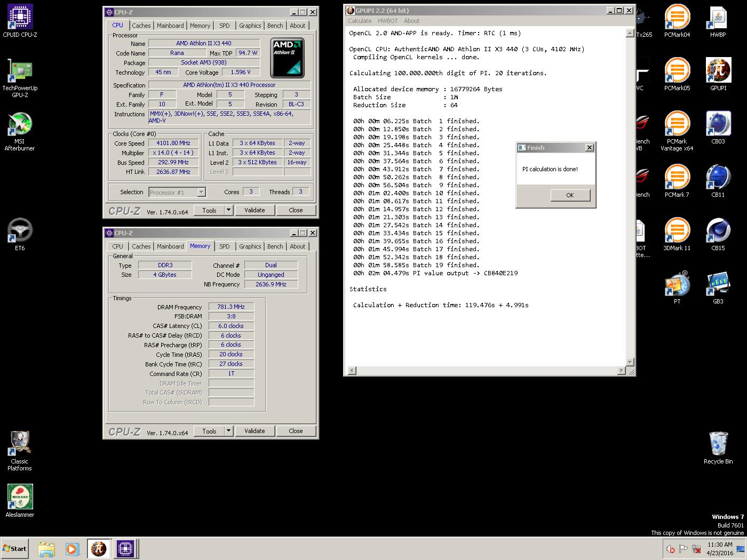Open the ET6 desktop shortcut
Screen dimensions: 747x560
point(20,235)
